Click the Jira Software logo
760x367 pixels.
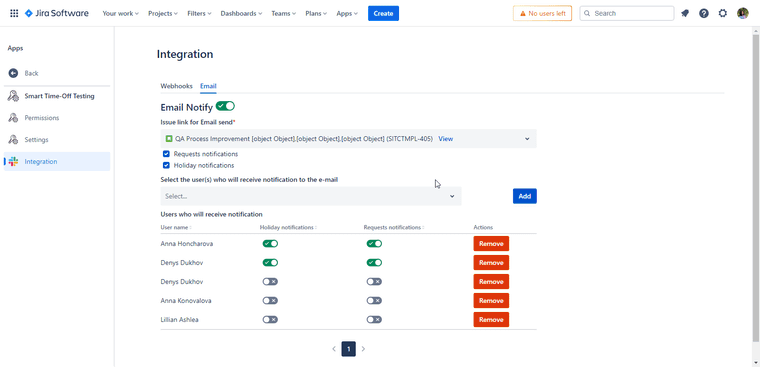(x=57, y=14)
